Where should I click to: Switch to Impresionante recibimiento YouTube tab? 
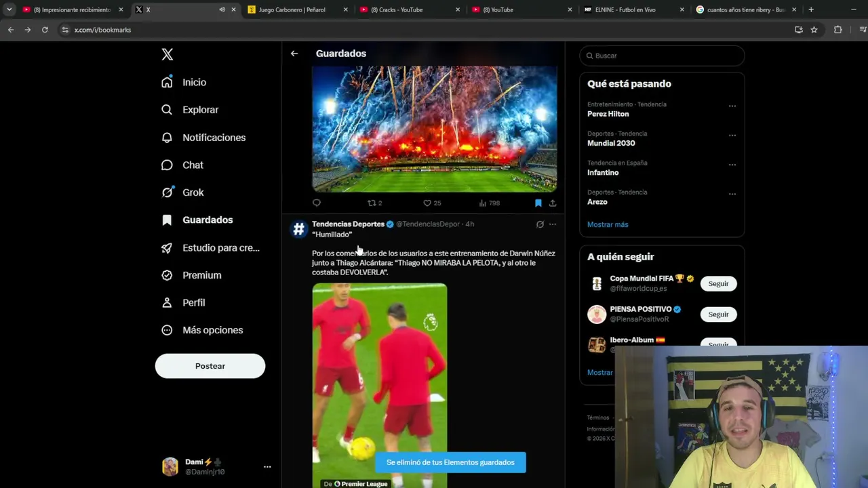point(72,9)
